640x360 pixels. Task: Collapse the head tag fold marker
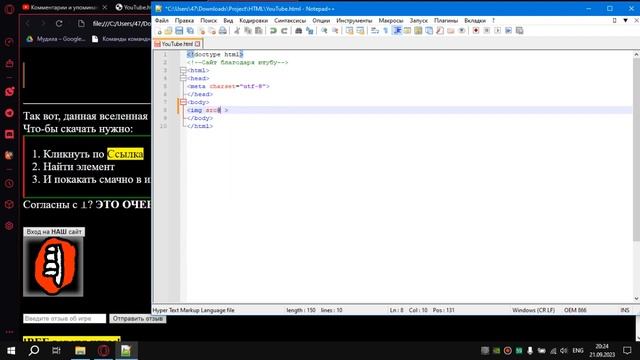[183, 78]
